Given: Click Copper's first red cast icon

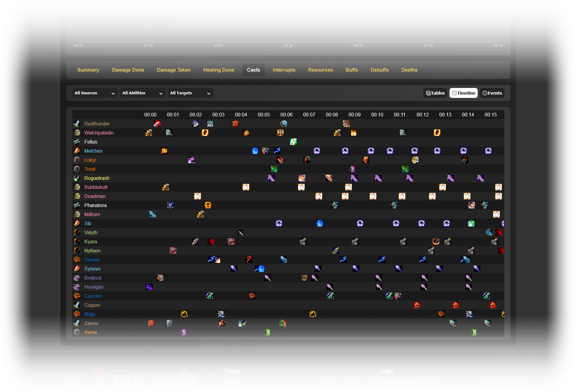Looking at the screenshot, I should (x=417, y=305).
